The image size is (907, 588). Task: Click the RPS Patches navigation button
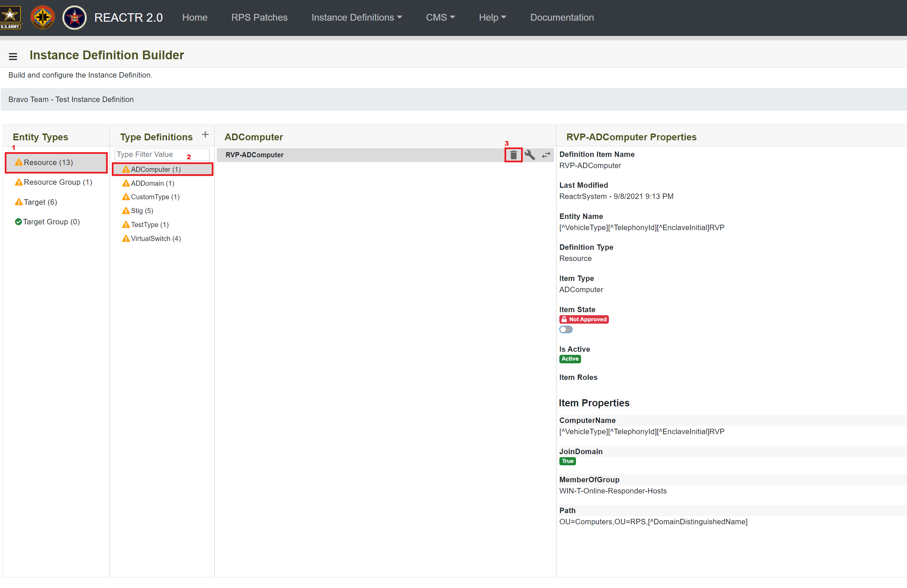coord(258,17)
